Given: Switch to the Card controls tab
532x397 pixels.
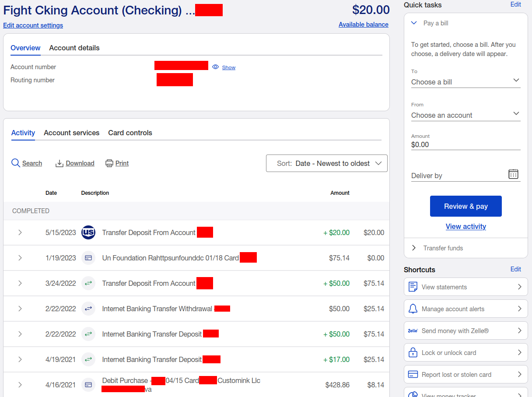Looking at the screenshot, I should coord(130,133).
